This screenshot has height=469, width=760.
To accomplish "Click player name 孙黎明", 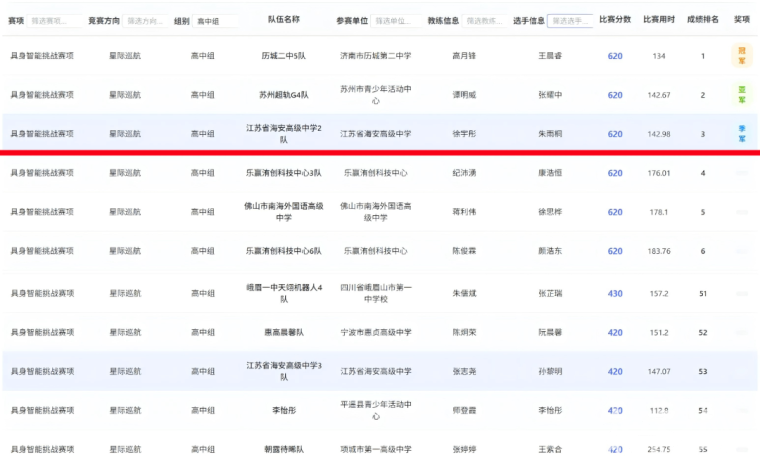I will tap(550, 371).
